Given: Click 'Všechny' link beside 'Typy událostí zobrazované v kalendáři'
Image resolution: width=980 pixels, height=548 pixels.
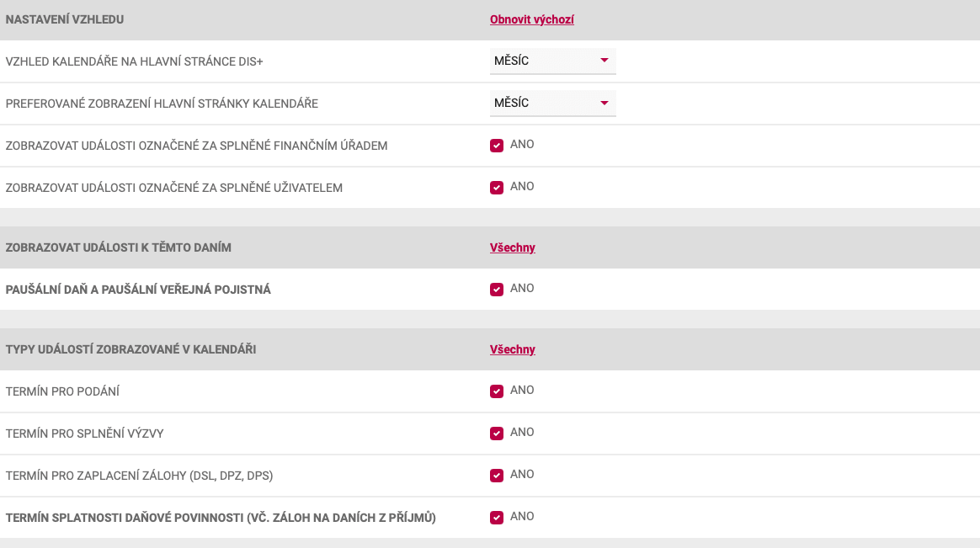Looking at the screenshot, I should tap(513, 349).
